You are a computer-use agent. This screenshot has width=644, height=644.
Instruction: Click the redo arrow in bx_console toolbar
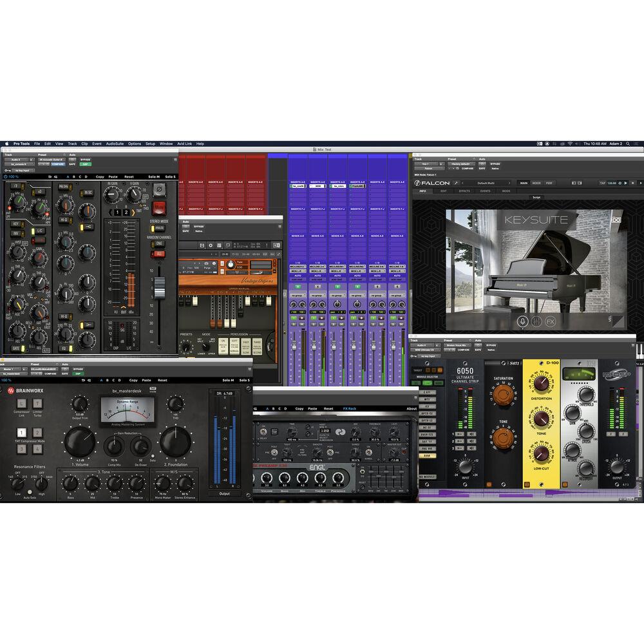point(55,176)
